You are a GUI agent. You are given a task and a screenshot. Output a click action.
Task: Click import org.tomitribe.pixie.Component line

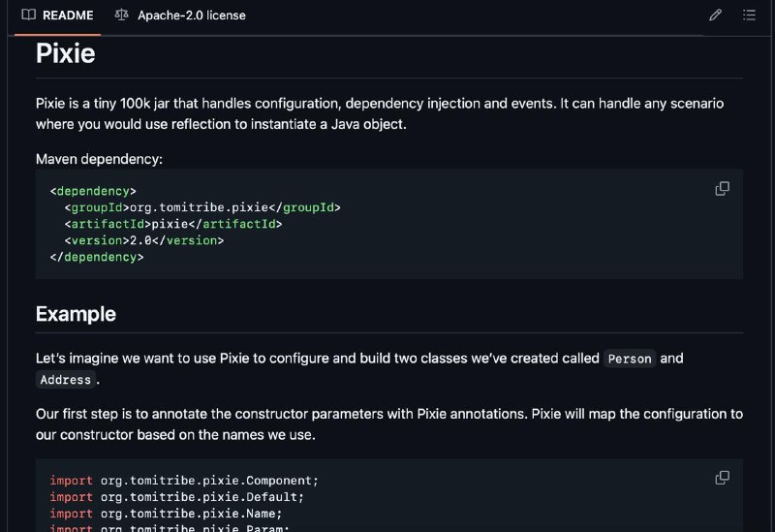tap(184, 481)
